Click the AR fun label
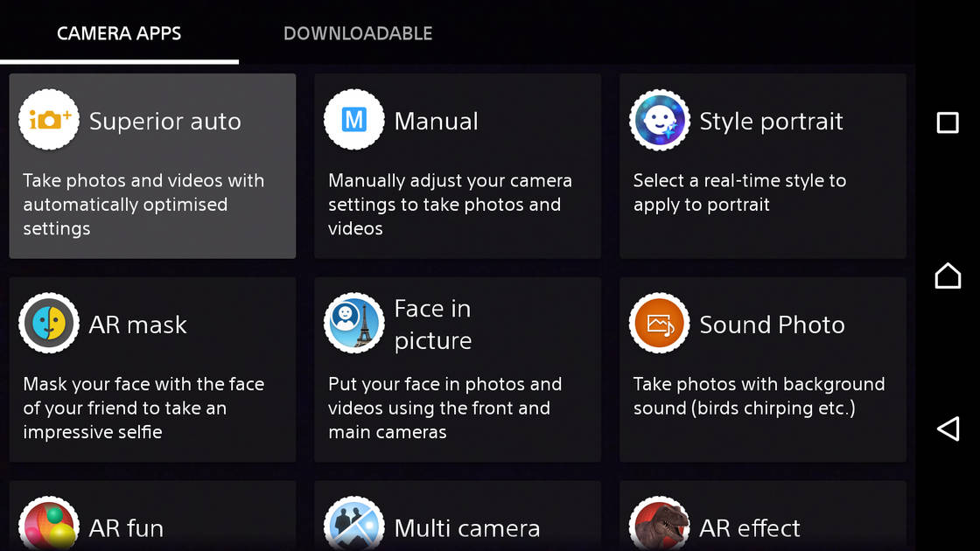 [x=126, y=528]
